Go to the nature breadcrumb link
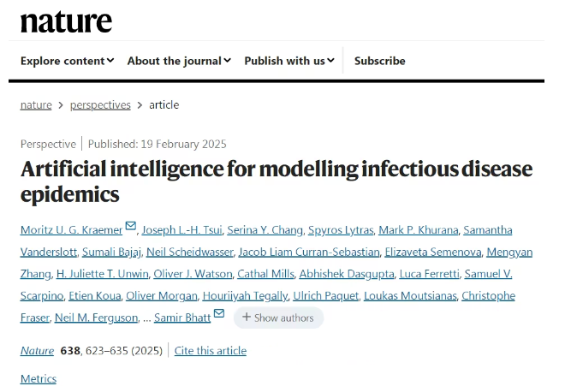The image size is (571, 392). 36,105
